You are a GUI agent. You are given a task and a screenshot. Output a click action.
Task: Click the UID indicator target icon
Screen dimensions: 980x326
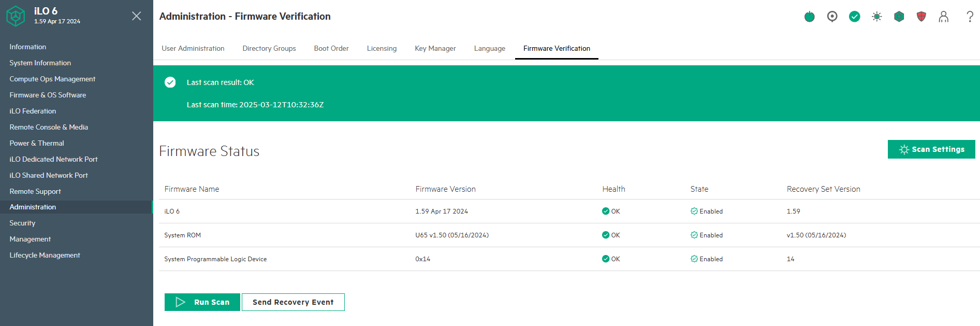point(832,17)
